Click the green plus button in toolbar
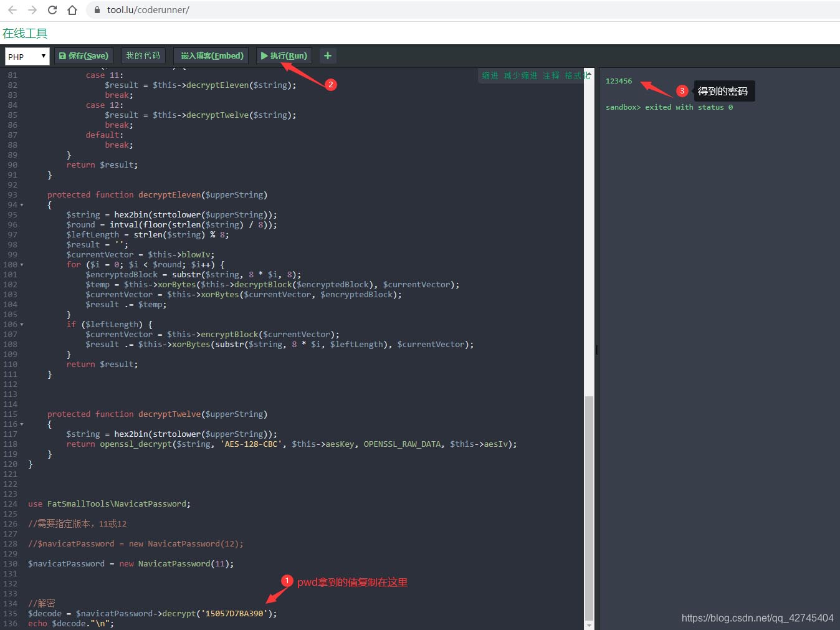840x630 pixels. [x=327, y=55]
